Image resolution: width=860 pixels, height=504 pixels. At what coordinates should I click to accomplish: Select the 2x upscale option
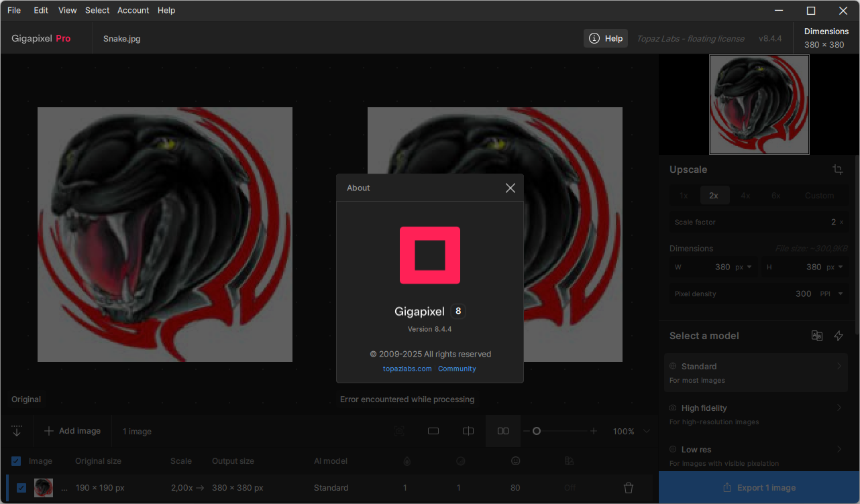(714, 196)
